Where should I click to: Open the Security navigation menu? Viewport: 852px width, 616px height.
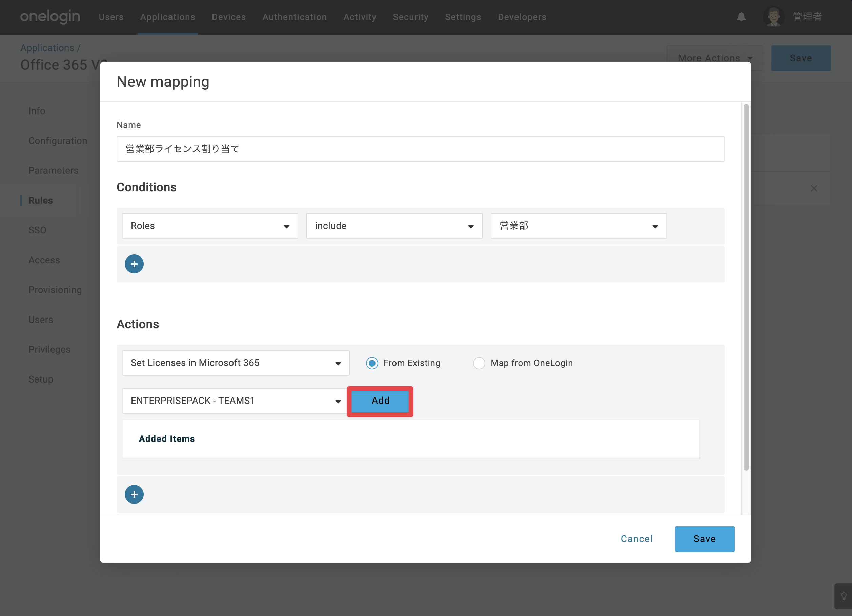pyautogui.click(x=411, y=17)
